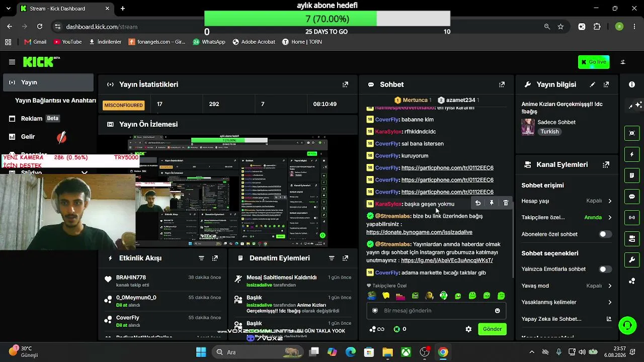This screenshot has width=644, height=362.
Task: Click the Go live button
Action: pyautogui.click(x=594, y=62)
